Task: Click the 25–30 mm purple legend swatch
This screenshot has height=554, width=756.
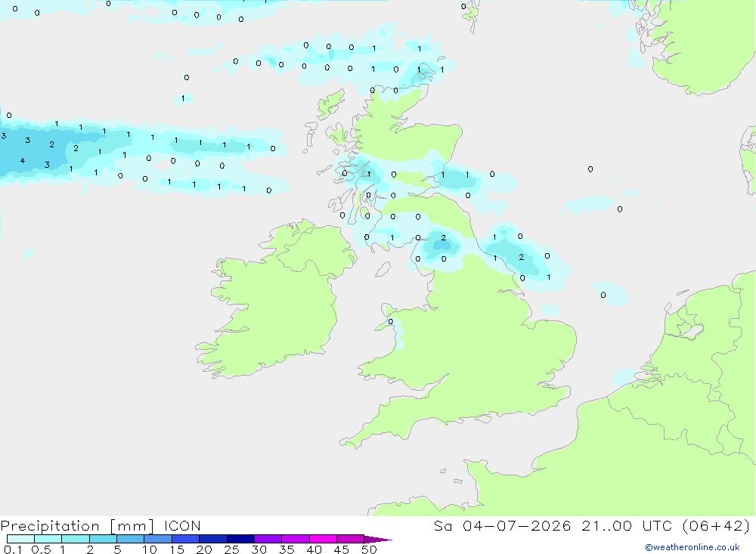Action: pos(240,539)
